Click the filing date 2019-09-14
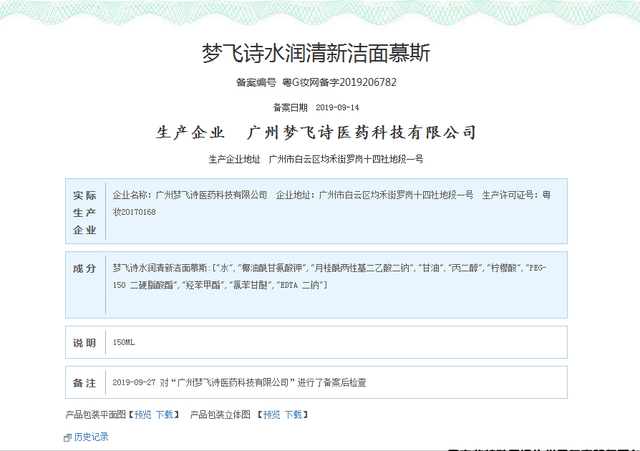The height and width of the screenshot is (451, 640). 337,108
